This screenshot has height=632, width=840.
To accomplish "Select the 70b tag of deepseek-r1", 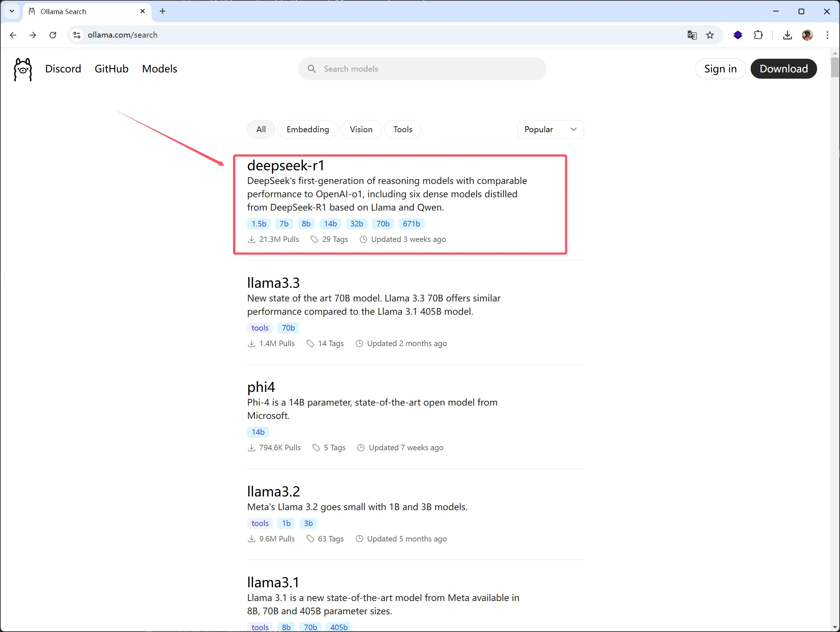I will [383, 224].
